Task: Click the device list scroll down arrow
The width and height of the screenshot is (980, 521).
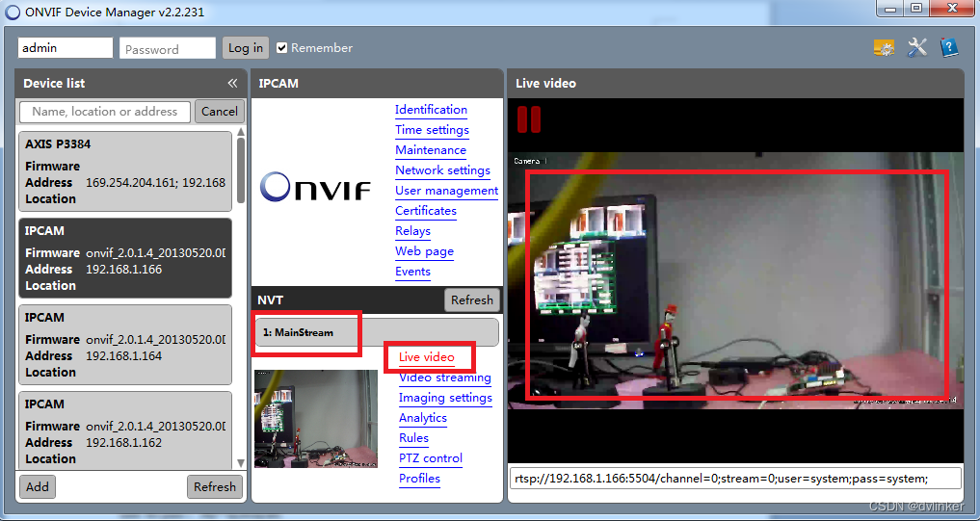Action: point(241,463)
